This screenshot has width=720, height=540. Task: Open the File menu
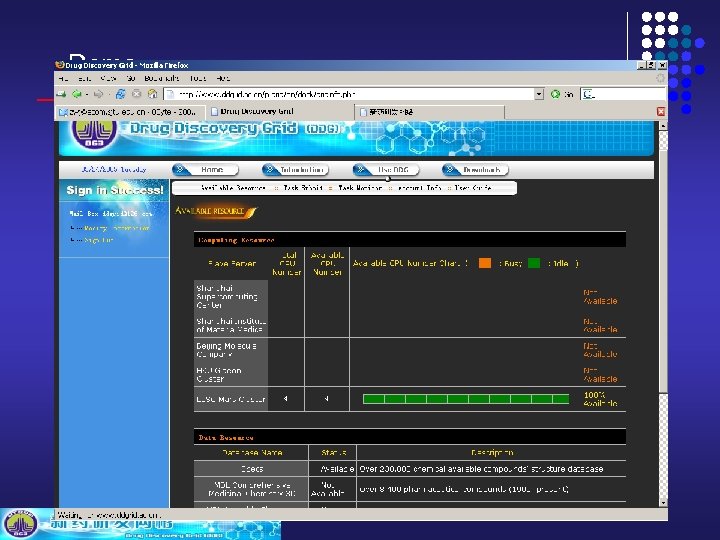[x=63, y=79]
